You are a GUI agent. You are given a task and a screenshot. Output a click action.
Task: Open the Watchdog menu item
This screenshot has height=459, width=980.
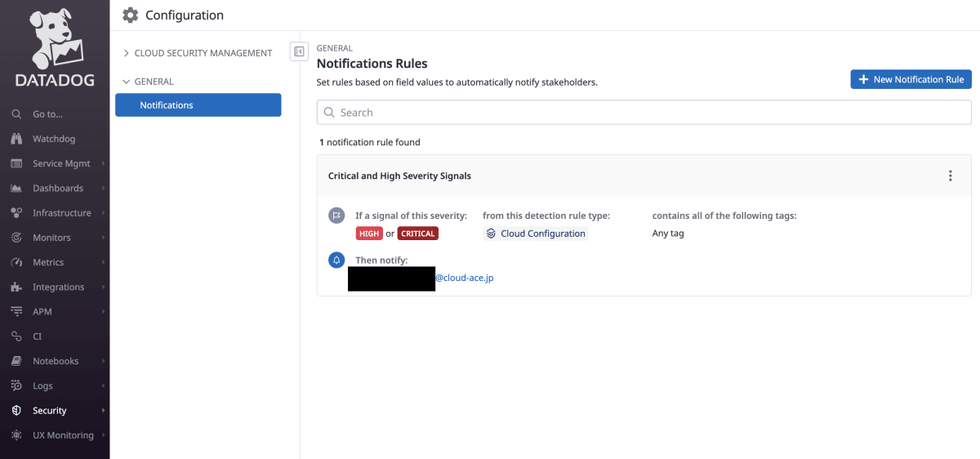55,139
